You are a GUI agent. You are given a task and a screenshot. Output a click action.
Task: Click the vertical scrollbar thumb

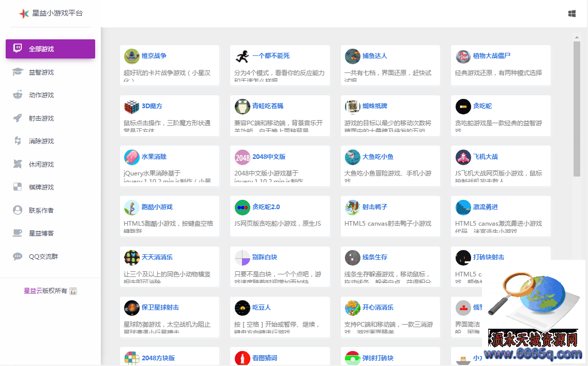577,109
